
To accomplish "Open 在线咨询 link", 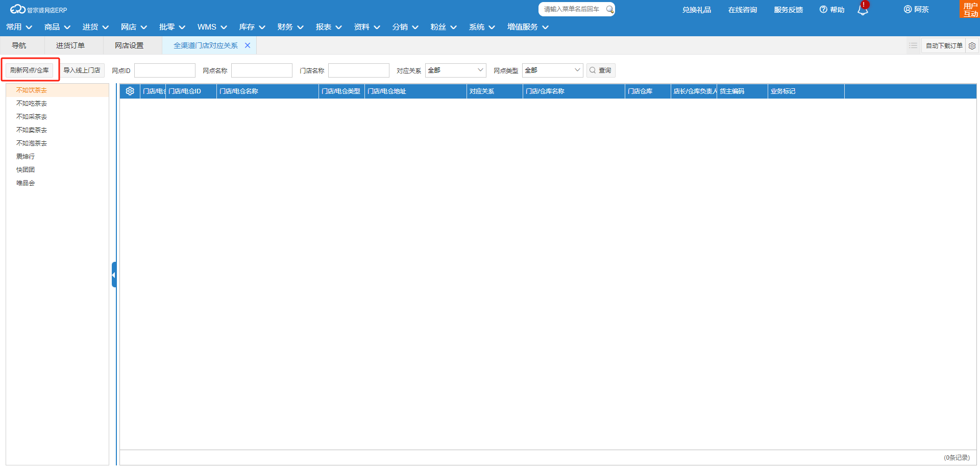I will click(743, 10).
